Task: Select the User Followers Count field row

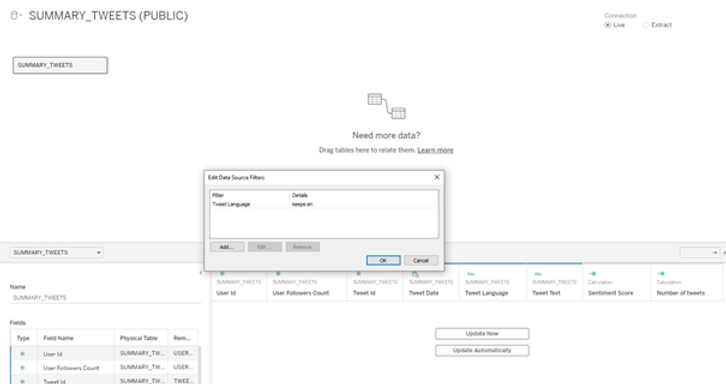Action: tap(105, 368)
